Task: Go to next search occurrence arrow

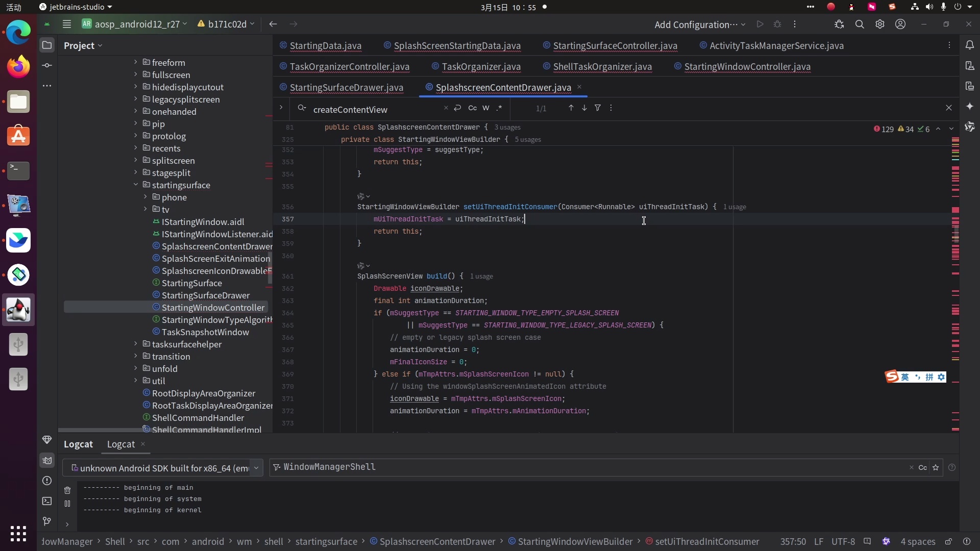Action: [x=584, y=108]
